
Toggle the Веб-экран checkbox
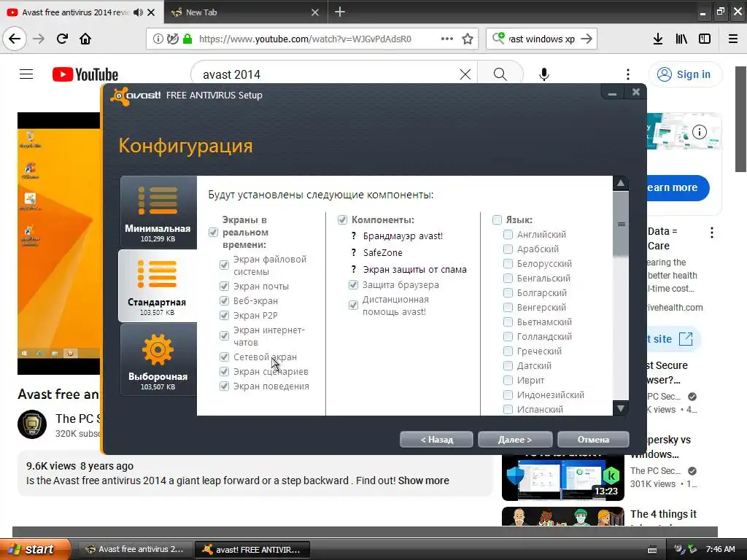[x=224, y=300]
